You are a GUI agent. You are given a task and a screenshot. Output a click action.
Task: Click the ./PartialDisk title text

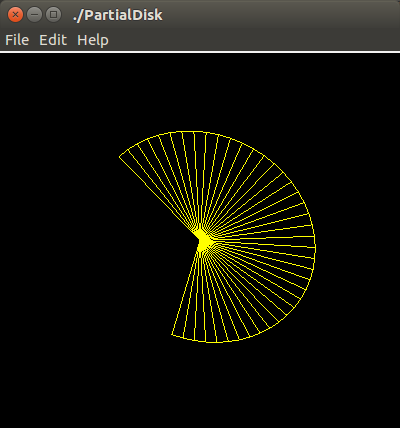(x=117, y=15)
